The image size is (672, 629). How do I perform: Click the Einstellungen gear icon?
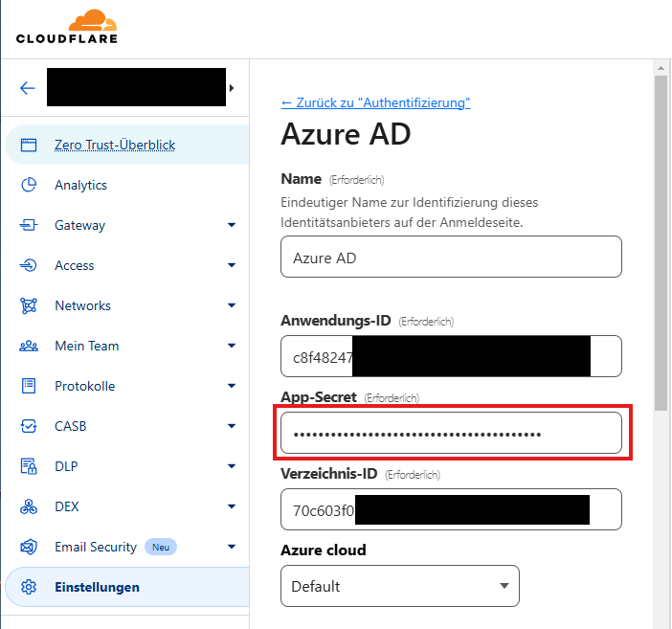(29, 587)
